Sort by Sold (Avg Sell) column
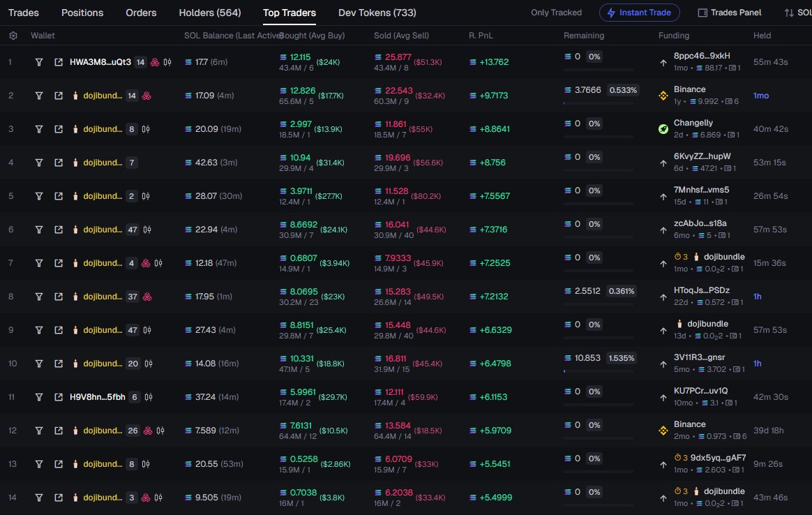 tap(401, 36)
